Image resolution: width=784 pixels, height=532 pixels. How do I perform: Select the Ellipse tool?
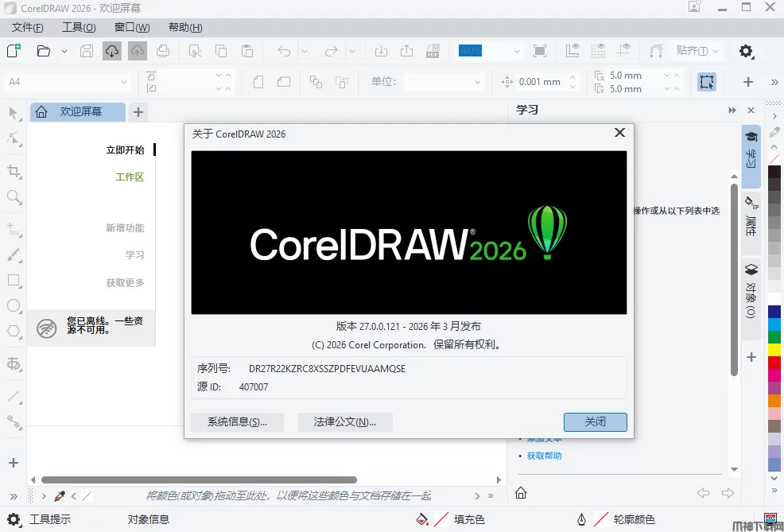pyautogui.click(x=14, y=305)
